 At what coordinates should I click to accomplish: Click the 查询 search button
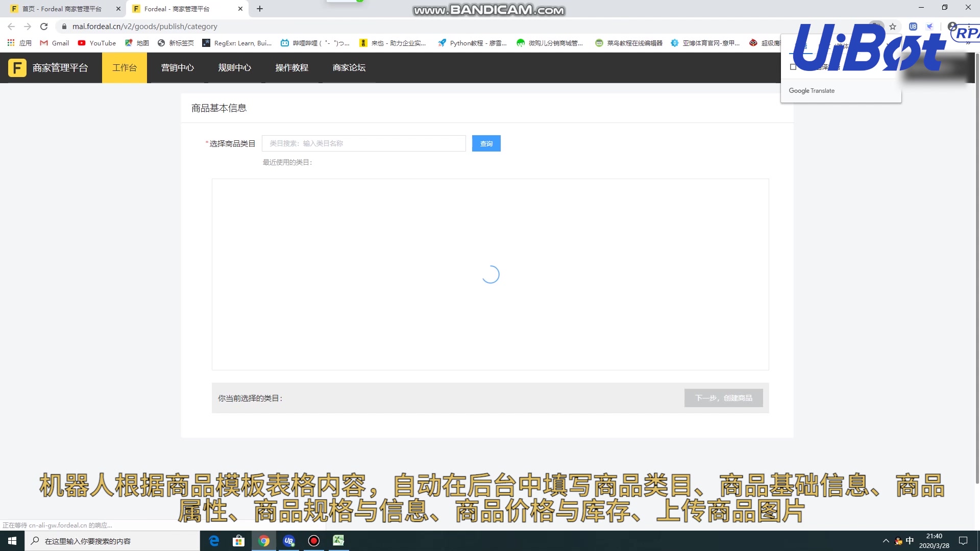pos(486,143)
